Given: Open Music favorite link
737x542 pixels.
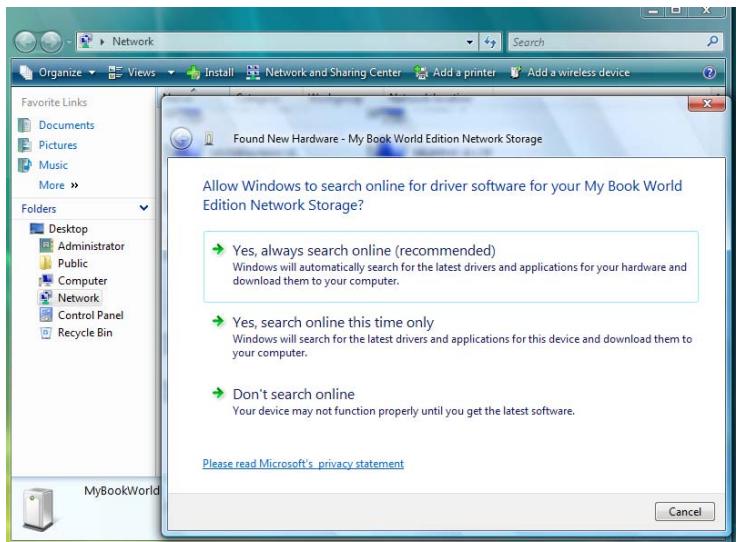Looking at the screenshot, I should (x=53, y=165).
